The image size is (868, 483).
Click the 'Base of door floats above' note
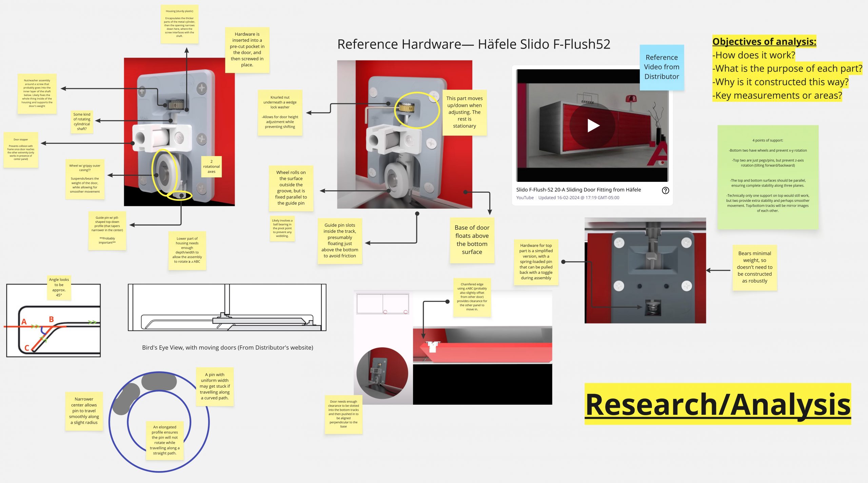[472, 240]
